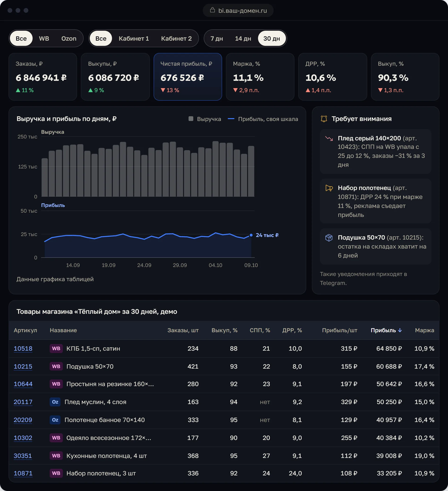Sort table by Заказы, шт column
Viewport: 448px width, 491px height.
tap(183, 330)
